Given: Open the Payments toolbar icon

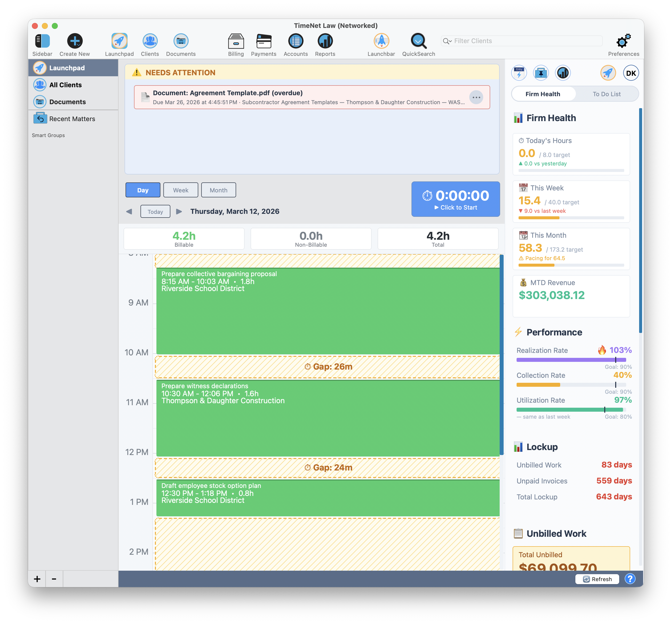Looking at the screenshot, I should click(x=264, y=41).
